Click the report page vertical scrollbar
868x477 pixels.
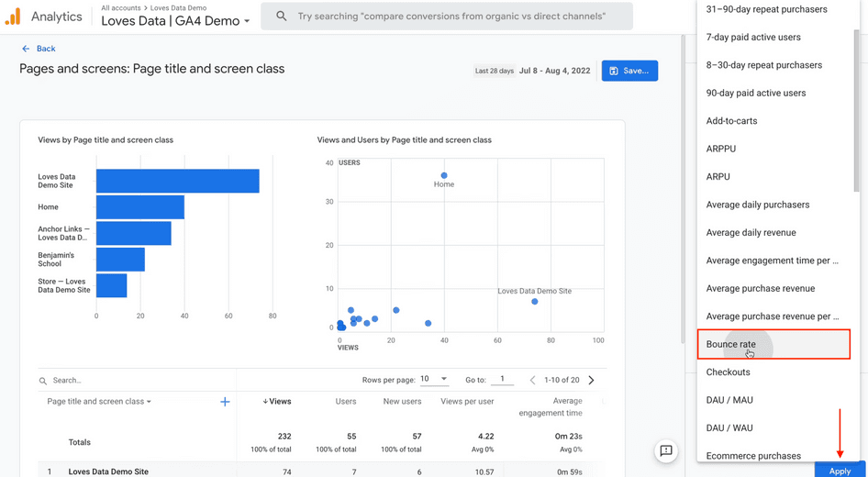(x=684, y=188)
